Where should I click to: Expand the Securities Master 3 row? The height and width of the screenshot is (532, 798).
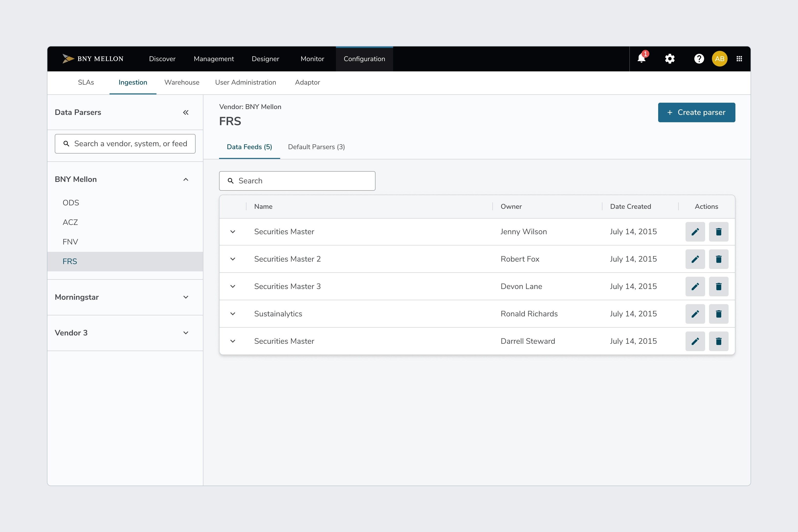233,286
